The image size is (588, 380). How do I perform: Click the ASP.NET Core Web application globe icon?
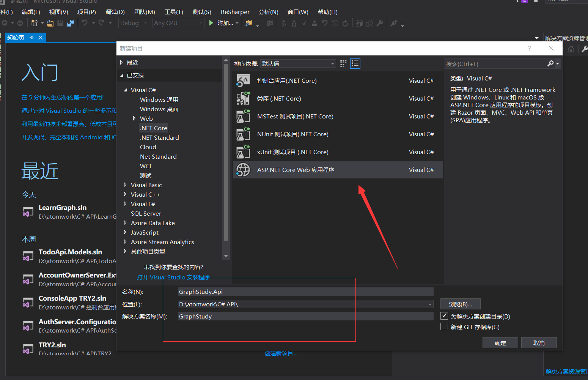point(243,170)
